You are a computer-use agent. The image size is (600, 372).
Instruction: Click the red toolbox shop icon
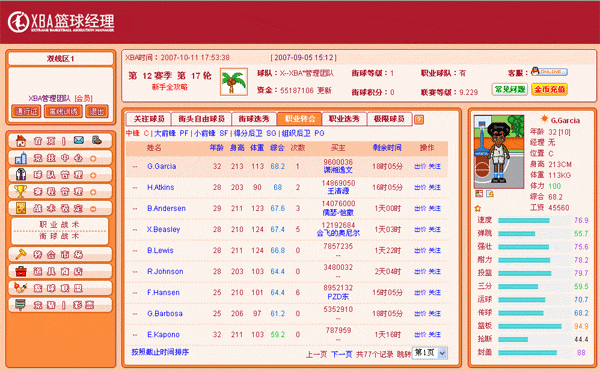(21, 271)
